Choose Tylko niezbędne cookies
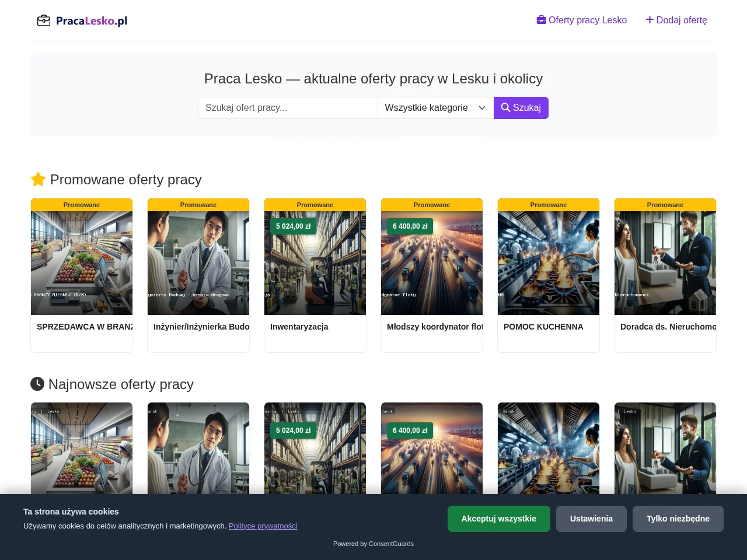 [x=678, y=519]
